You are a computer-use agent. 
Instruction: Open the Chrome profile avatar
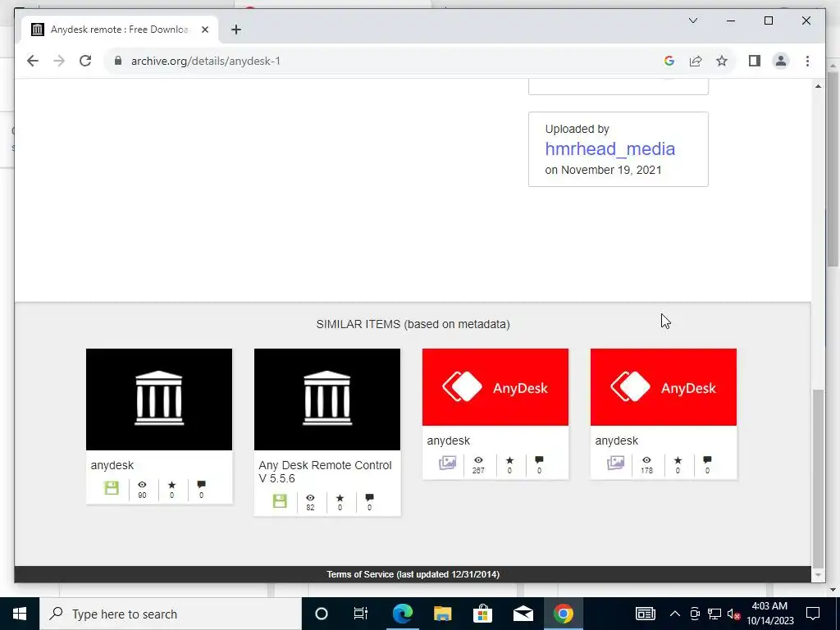click(x=781, y=61)
